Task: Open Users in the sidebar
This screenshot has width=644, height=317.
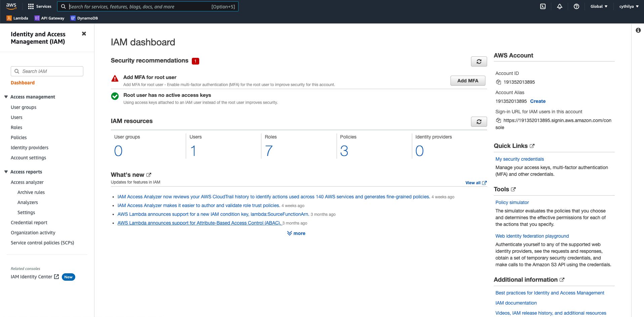Action: (x=16, y=117)
